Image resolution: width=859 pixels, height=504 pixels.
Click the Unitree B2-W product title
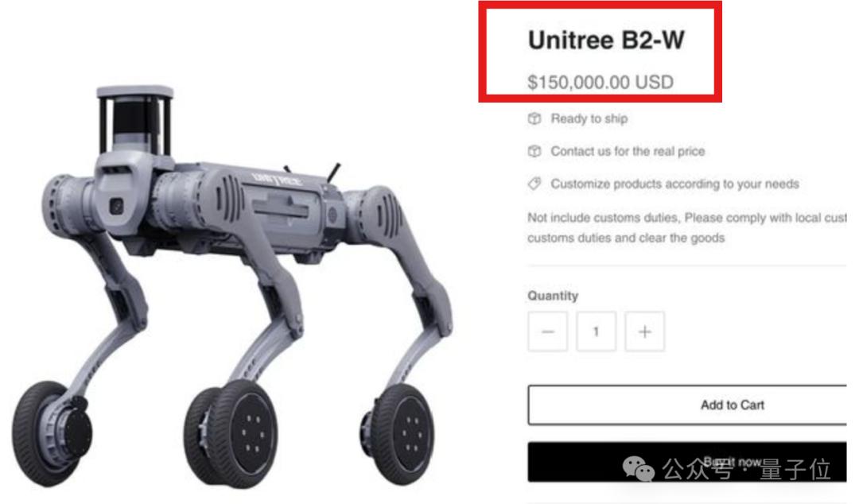tap(606, 41)
